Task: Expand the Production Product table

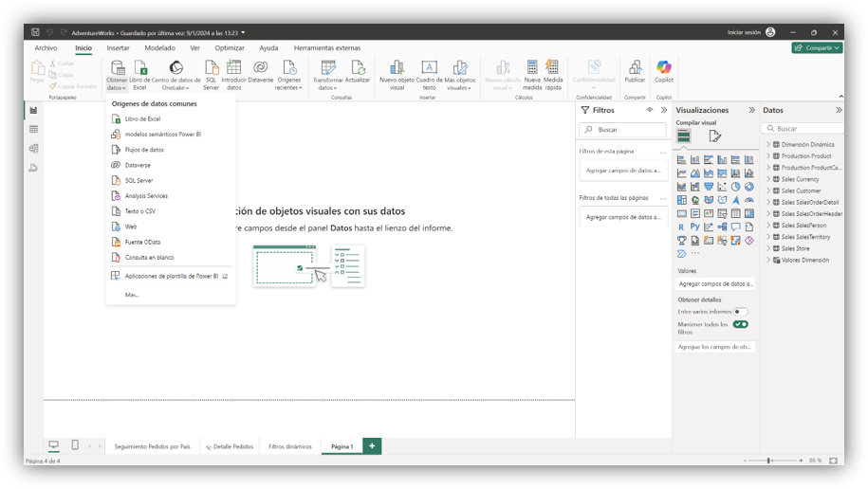Action: [768, 156]
